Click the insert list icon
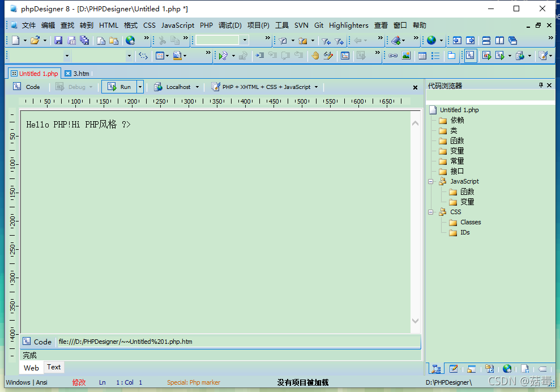 [435, 56]
